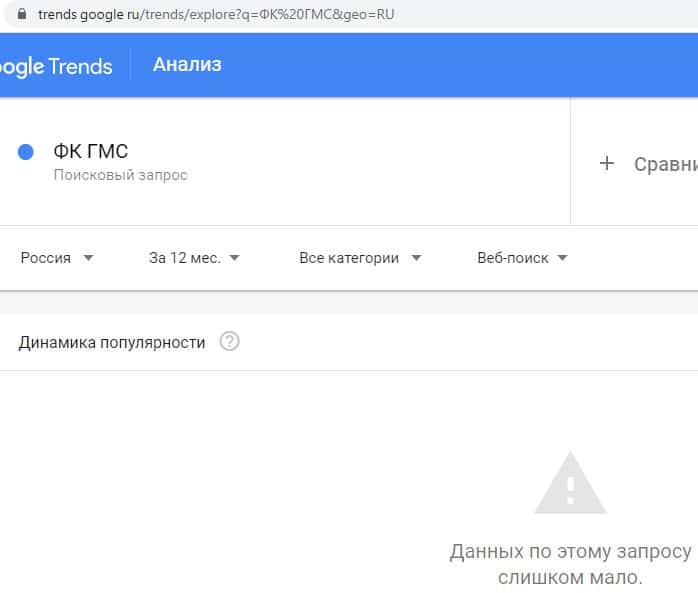
Task: Click the Поисковый запрос subtitle
Action: coord(120,175)
